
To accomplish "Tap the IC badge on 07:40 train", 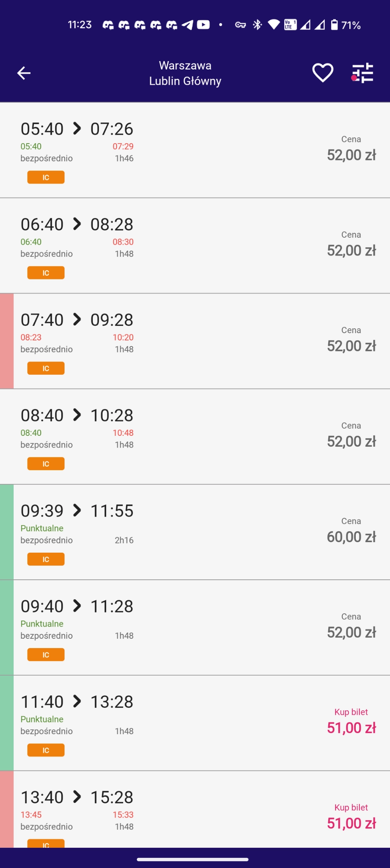I will click(x=46, y=368).
